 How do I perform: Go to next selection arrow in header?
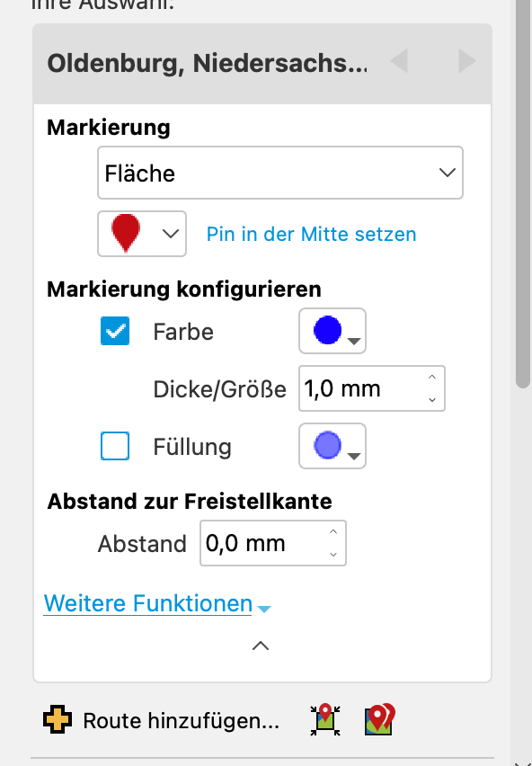tap(467, 61)
